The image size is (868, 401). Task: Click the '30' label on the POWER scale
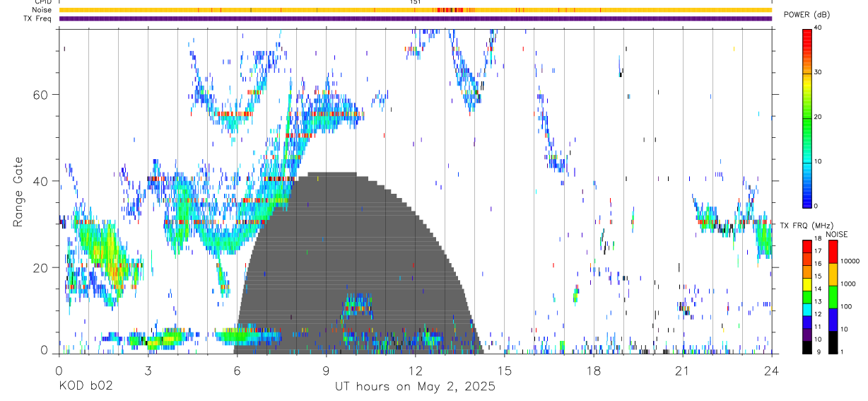click(817, 72)
